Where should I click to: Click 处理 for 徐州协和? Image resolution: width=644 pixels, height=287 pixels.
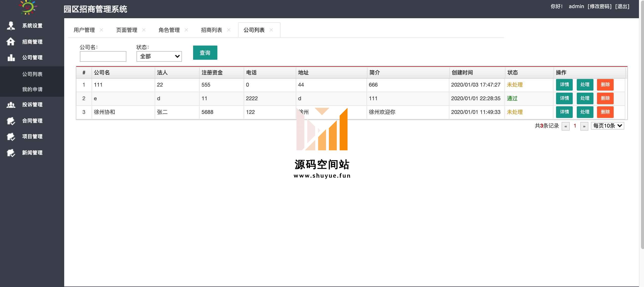[585, 112]
